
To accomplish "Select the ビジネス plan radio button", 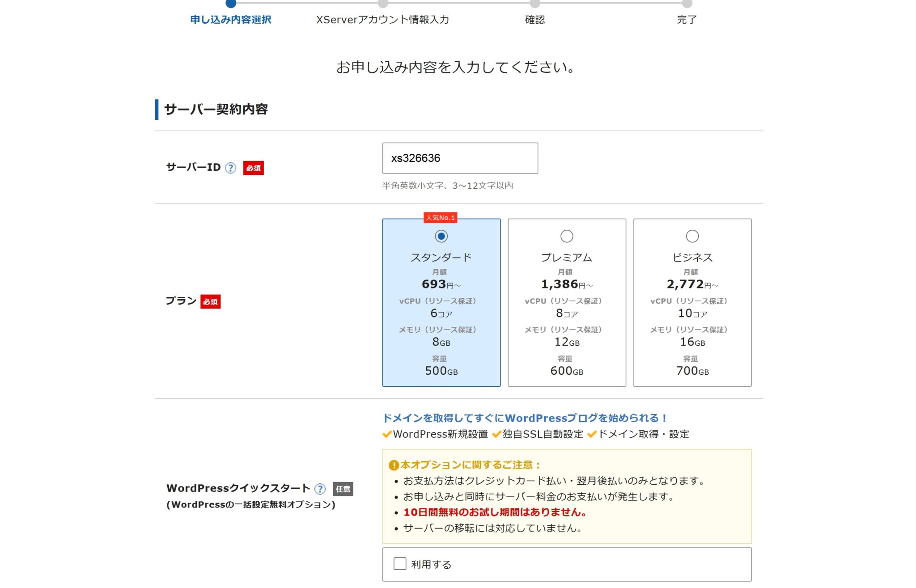I will click(x=692, y=236).
